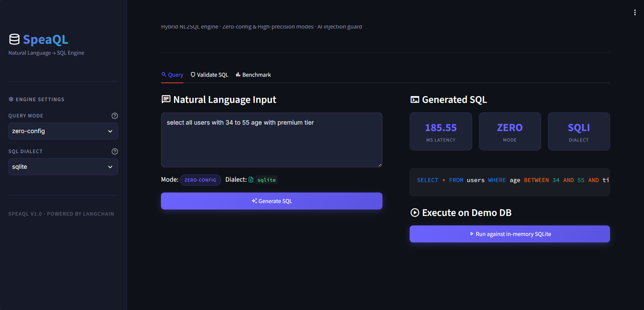Viewport: 644px width, 310px height.
Task: Click the 'Dialect:' label under the input
Action: point(236,180)
